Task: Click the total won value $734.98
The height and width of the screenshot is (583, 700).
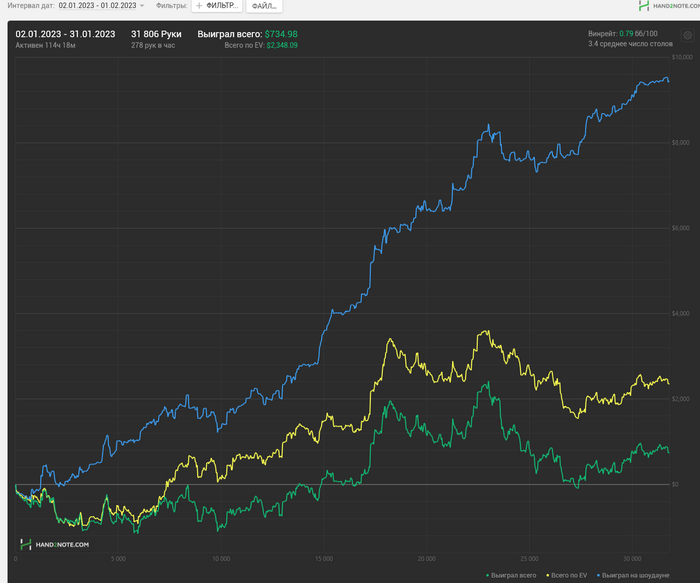Action: pos(281,34)
